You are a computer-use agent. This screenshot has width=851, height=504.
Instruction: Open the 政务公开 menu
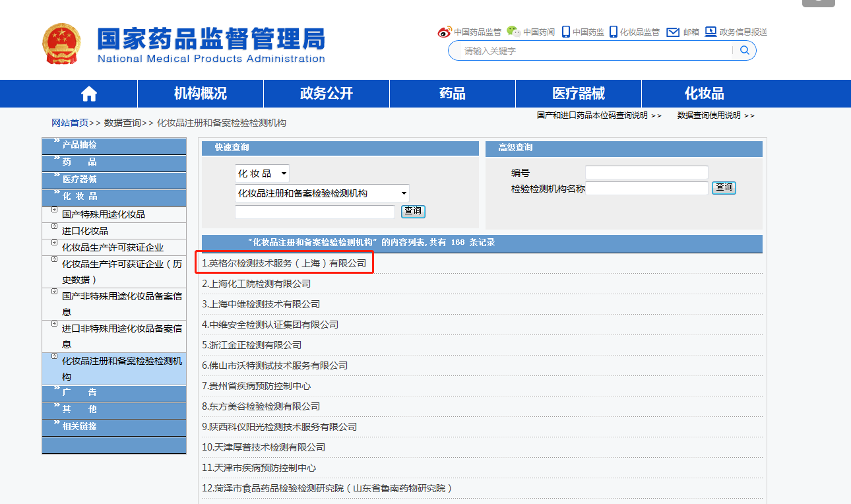tap(326, 93)
